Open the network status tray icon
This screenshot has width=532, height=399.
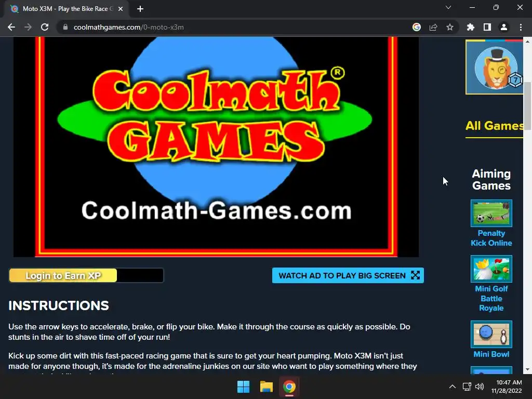tap(467, 387)
